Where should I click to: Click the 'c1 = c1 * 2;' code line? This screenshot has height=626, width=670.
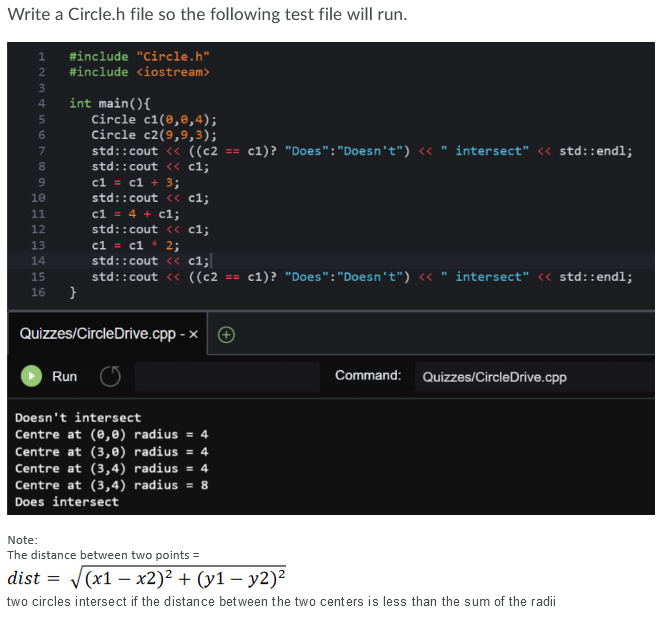(135, 245)
